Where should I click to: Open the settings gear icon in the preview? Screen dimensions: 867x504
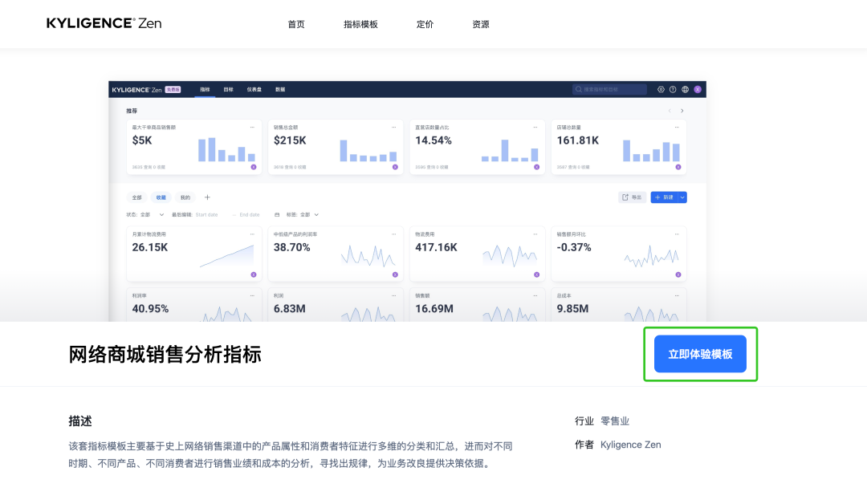pyautogui.click(x=661, y=90)
